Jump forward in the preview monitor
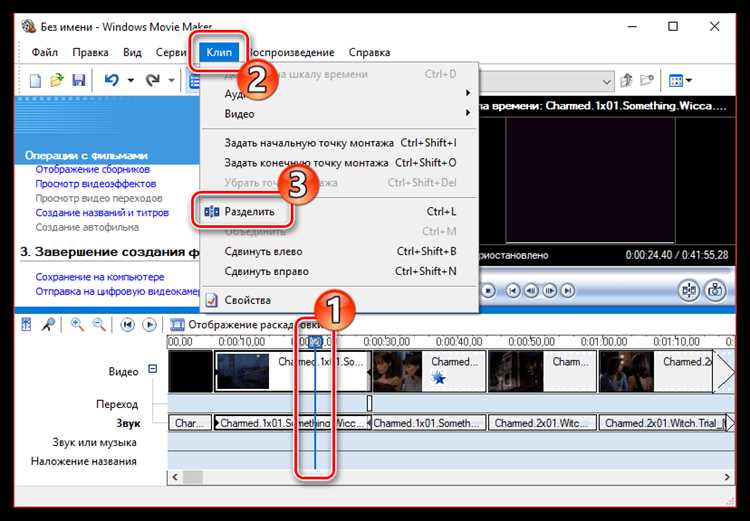 pos(567,290)
